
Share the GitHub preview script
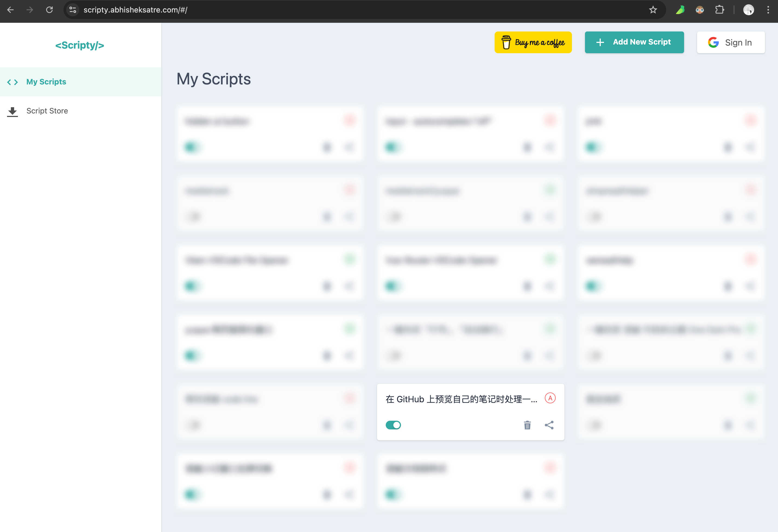click(x=549, y=425)
